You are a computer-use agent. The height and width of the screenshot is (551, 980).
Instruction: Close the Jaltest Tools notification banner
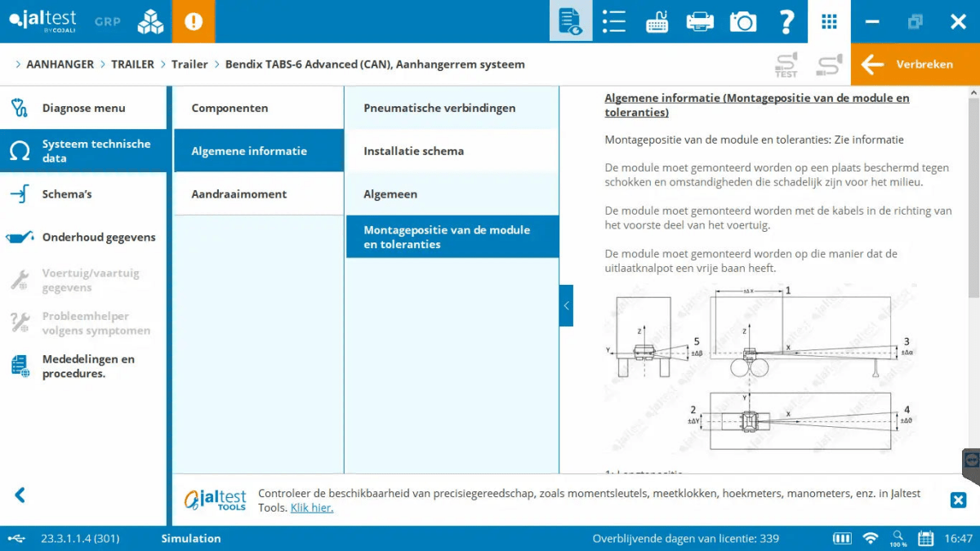(x=959, y=500)
